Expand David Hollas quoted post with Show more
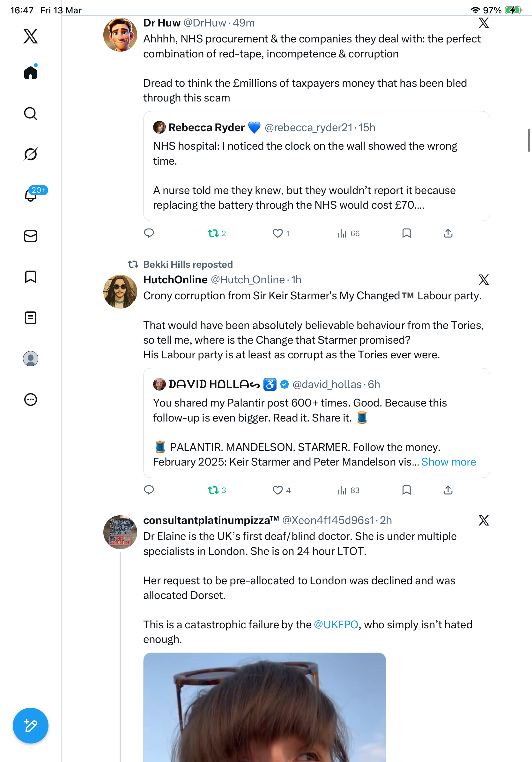Image resolution: width=532 pixels, height=762 pixels. coord(448,462)
